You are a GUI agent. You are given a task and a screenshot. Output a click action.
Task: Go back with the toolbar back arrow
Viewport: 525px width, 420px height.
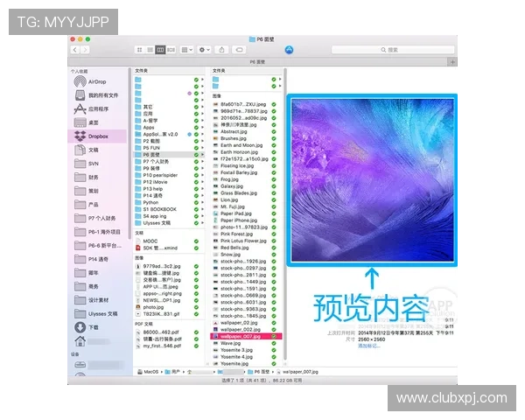click(x=73, y=51)
